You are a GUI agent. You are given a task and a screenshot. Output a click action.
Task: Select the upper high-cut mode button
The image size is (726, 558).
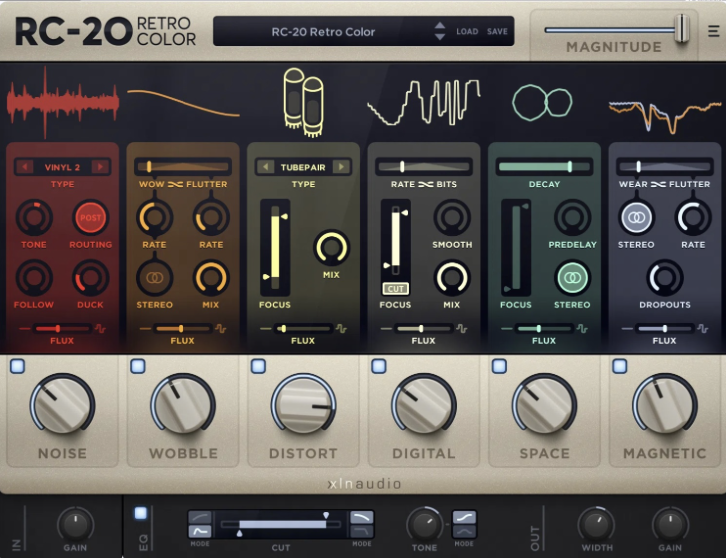tap(362, 517)
